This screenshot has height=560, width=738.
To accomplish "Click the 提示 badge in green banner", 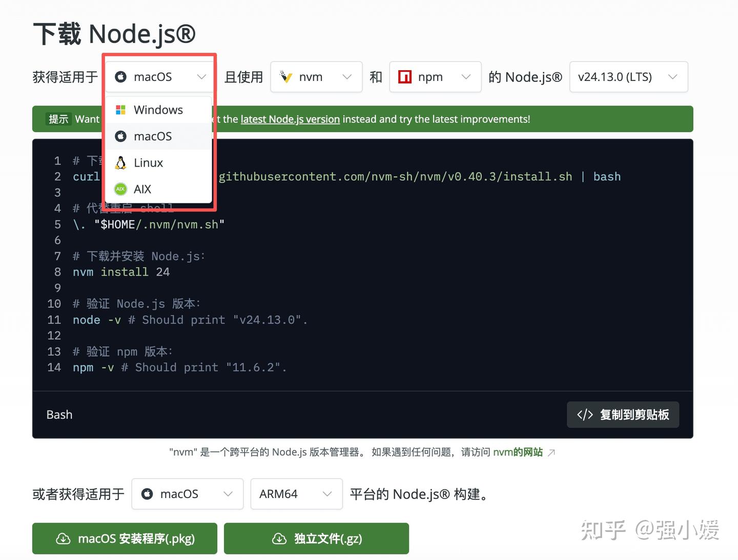I will point(58,119).
